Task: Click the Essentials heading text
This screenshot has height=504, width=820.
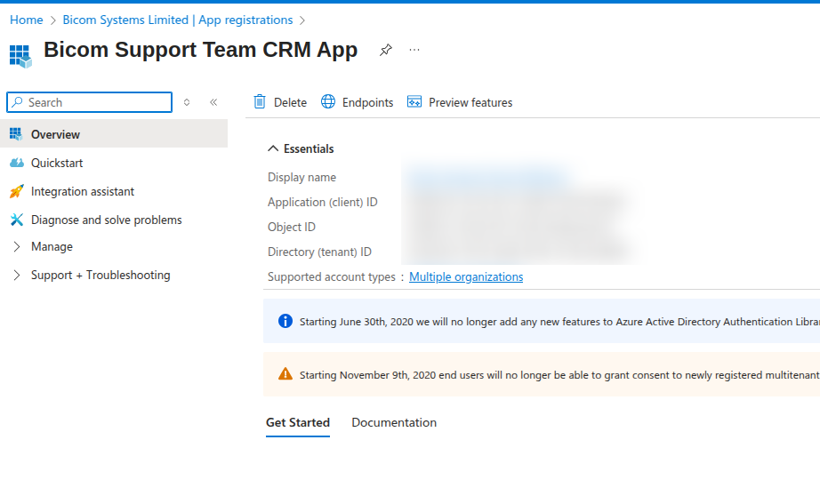Action: [309, 148]
